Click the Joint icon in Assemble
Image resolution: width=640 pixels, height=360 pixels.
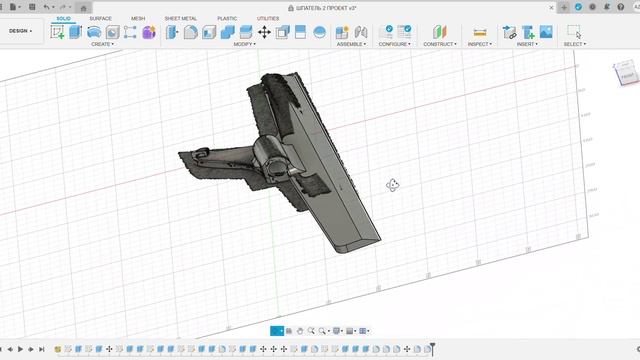tap(361, 32)
